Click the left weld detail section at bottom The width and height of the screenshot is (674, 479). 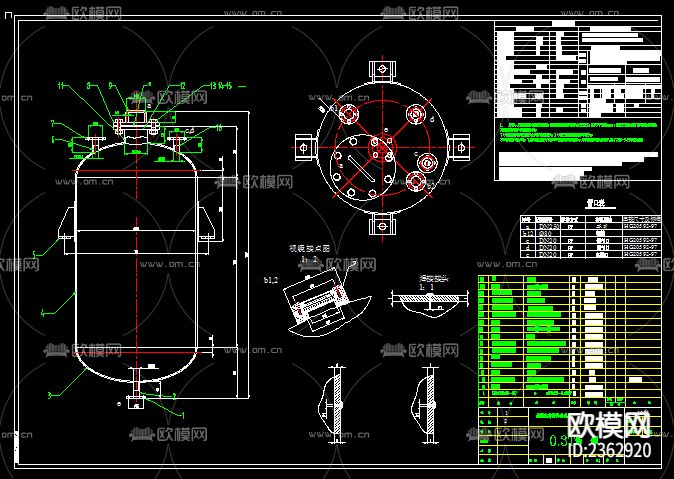tap(331, 403)
